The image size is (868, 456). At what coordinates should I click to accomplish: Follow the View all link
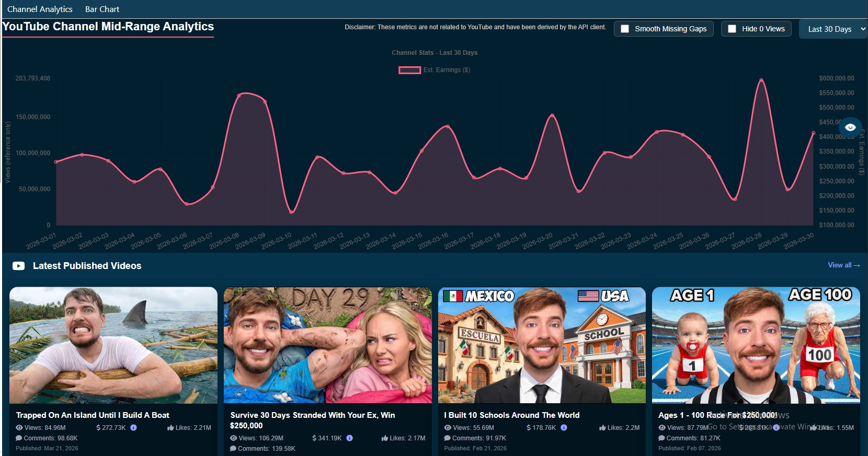(844, 265)
